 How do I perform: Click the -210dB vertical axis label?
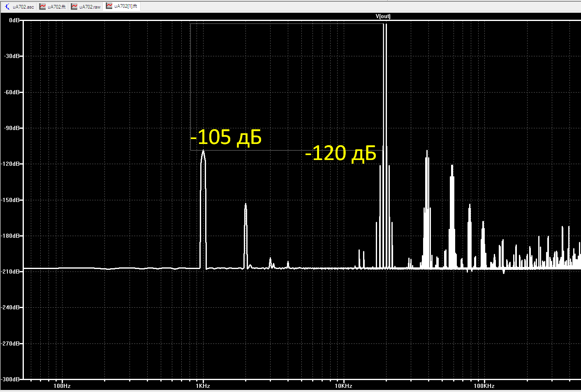[x=11, y=271]
